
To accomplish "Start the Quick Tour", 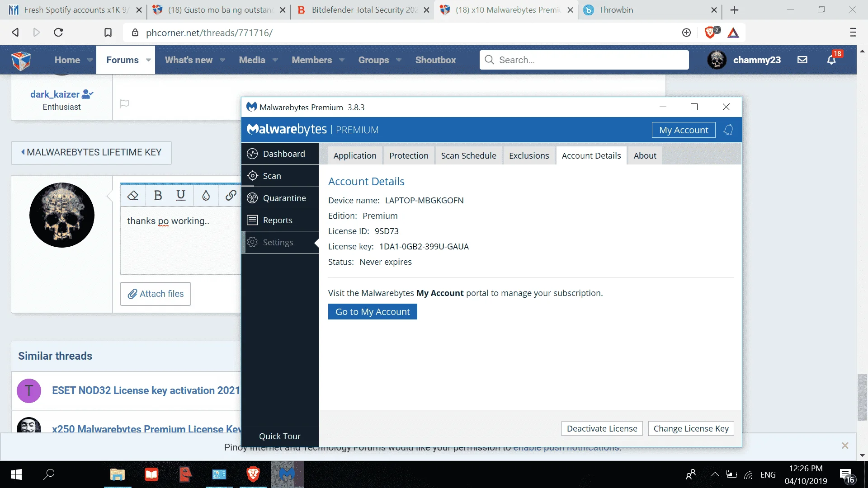I will [280, 436].
